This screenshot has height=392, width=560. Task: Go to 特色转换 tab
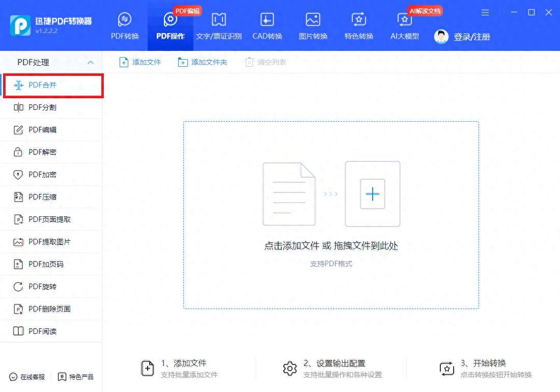pyautogui.click(x=358, y=27)
